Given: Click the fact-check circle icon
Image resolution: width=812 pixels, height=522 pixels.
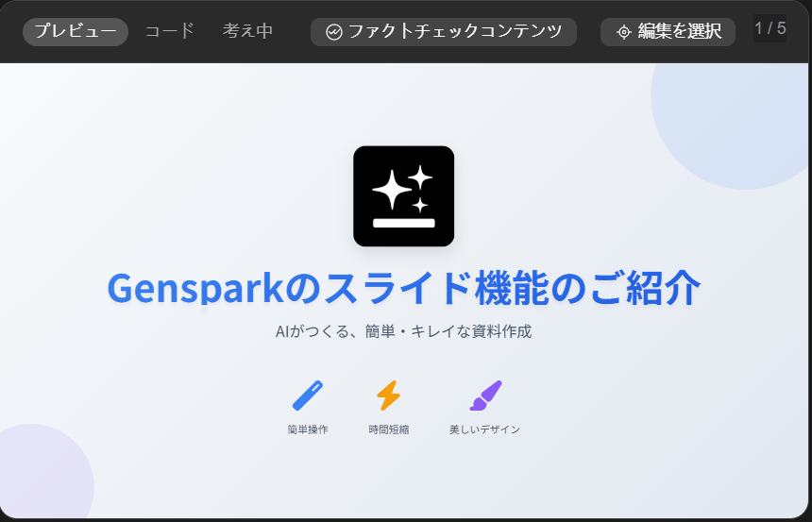Looking at the screenshot, I should pyautogui.click(x=334, y=33).
